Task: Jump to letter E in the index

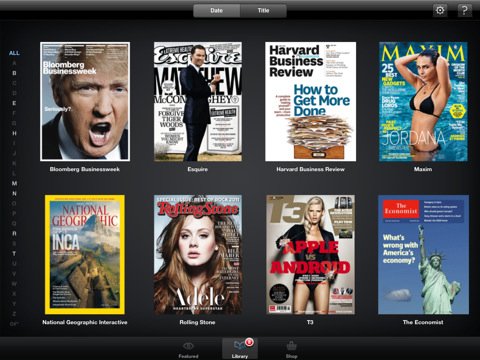Action: 14,103
